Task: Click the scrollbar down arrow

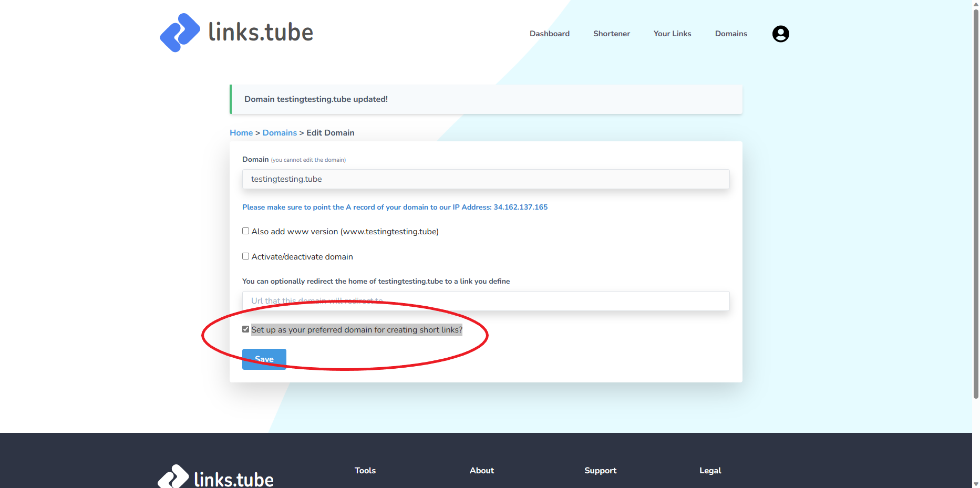Action: click(x=976, y=484)
